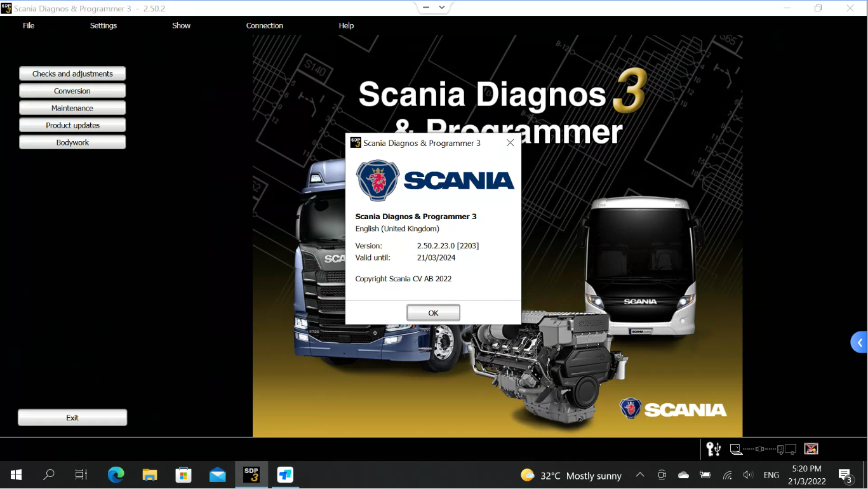Open the weather widget showing 32°C

tap(571, 475)
